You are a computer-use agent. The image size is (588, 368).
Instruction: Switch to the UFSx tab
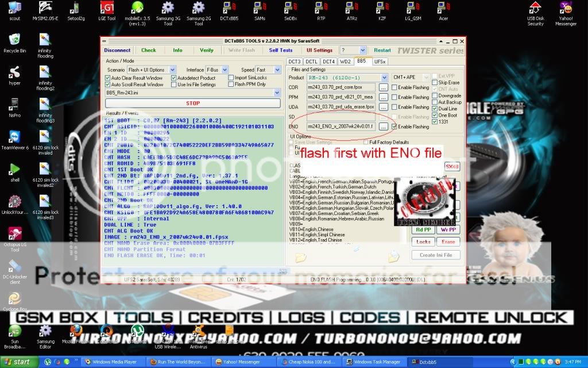tap(380, 61)
